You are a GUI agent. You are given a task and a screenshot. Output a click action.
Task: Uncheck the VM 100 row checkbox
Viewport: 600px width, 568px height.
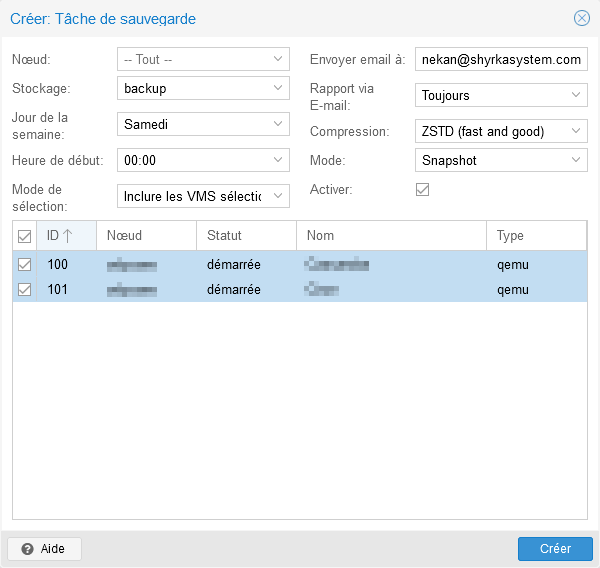(x=25, y=265)
